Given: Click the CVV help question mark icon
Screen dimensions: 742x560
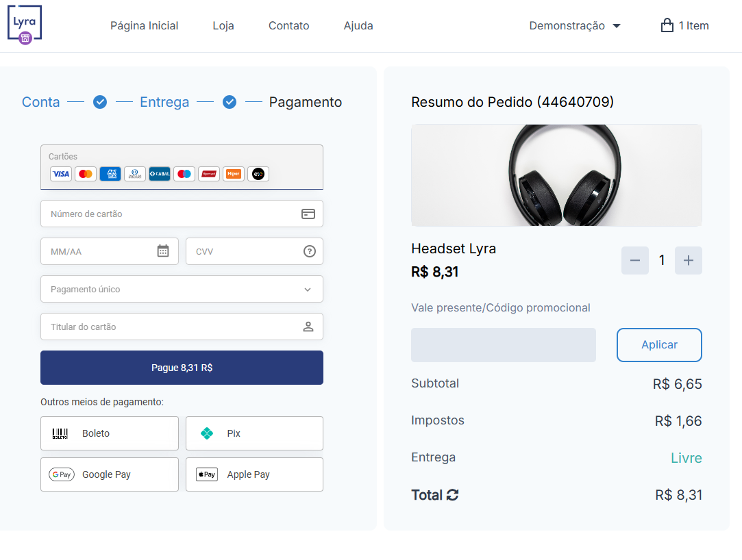Looking at the screenshot, I should pos(310,251).
